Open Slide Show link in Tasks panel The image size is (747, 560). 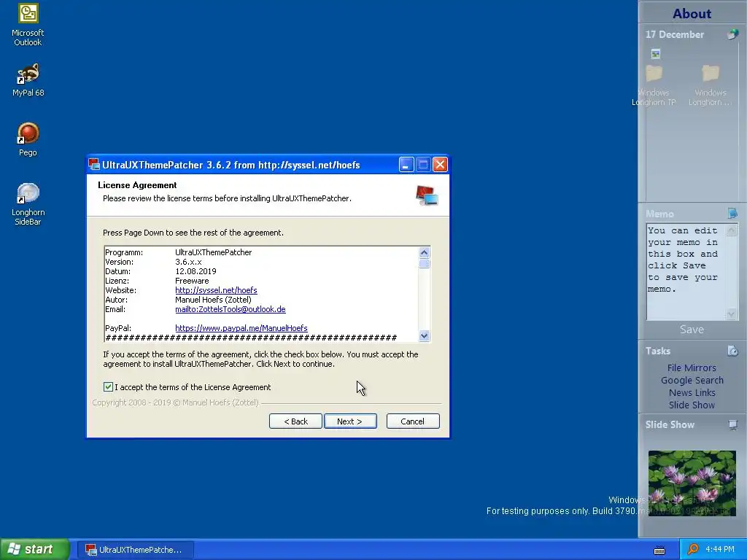pyautogui.click(x=692, y=405)
